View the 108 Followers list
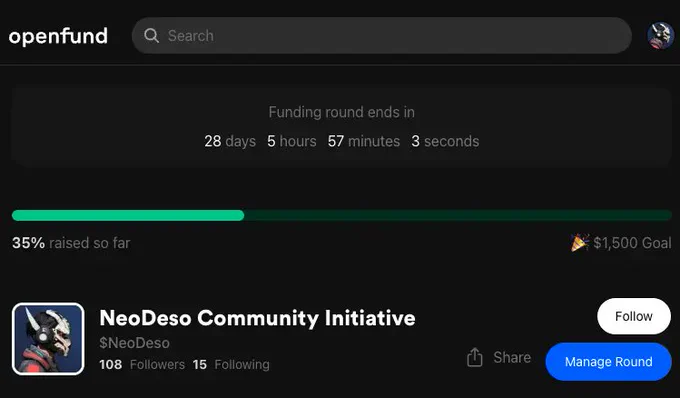Viewport: 680px width, 398px height. click(142, 364)
